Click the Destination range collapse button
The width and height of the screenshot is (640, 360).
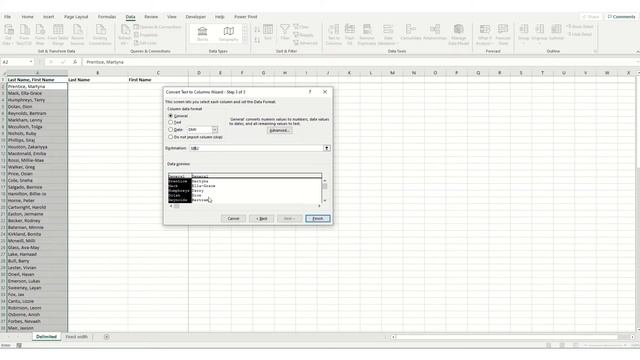[x=327, y=148]
